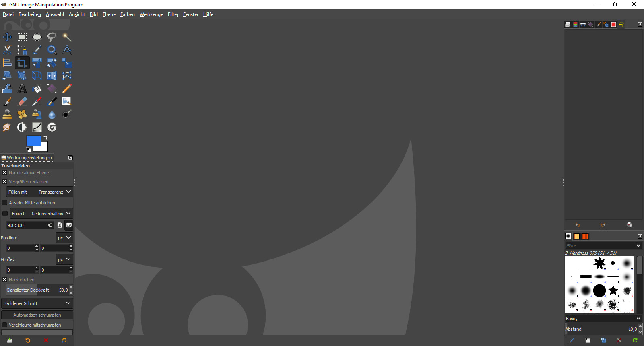The height and width of the screenshot is (346, 644).
Task: Open the Fenster menu
Action: (191, 14)
